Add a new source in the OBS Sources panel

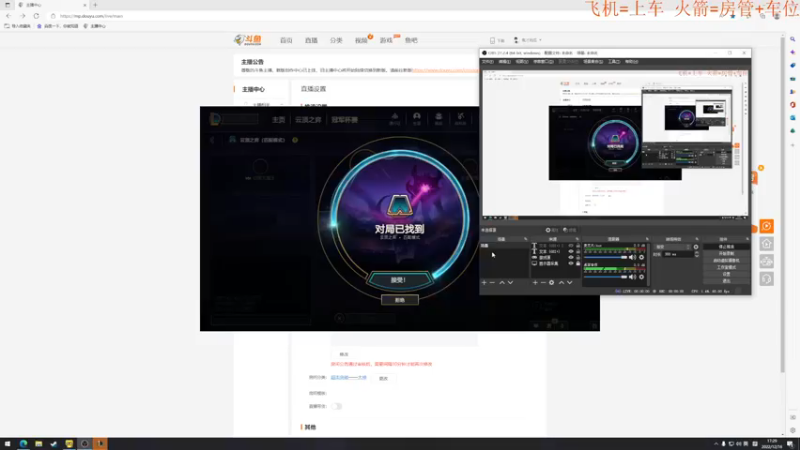(535, 283)
